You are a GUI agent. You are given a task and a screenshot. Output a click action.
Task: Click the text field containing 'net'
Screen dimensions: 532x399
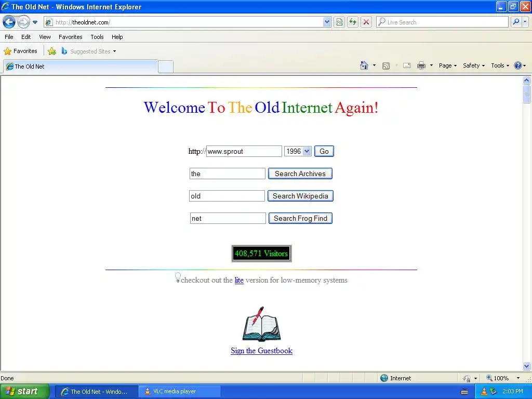(228, 219)
